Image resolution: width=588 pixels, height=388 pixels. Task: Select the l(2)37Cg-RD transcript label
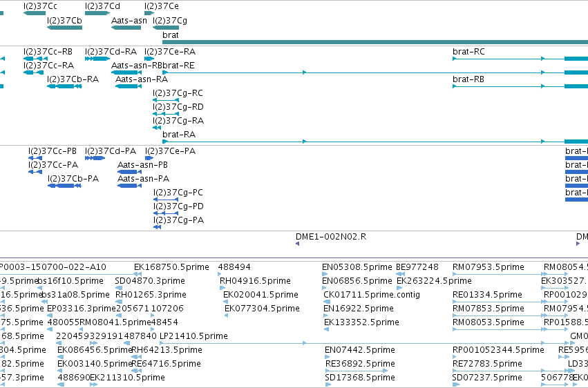[x=178, y=107]
